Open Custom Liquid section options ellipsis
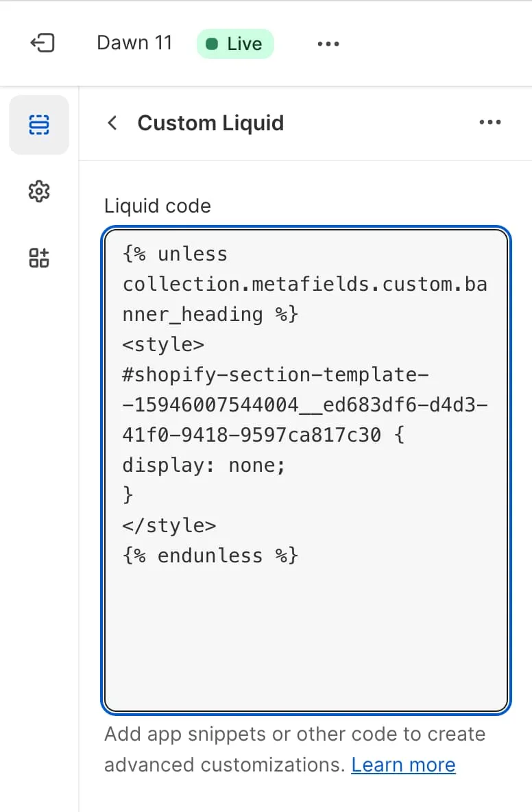The height and width of the screenshot is (812, 532). click(x=490, y=123)
